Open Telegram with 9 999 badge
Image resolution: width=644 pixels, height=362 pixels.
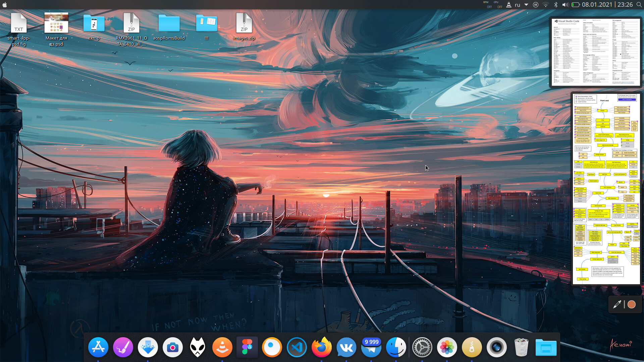pyautogui.click(x=371, y=347)
